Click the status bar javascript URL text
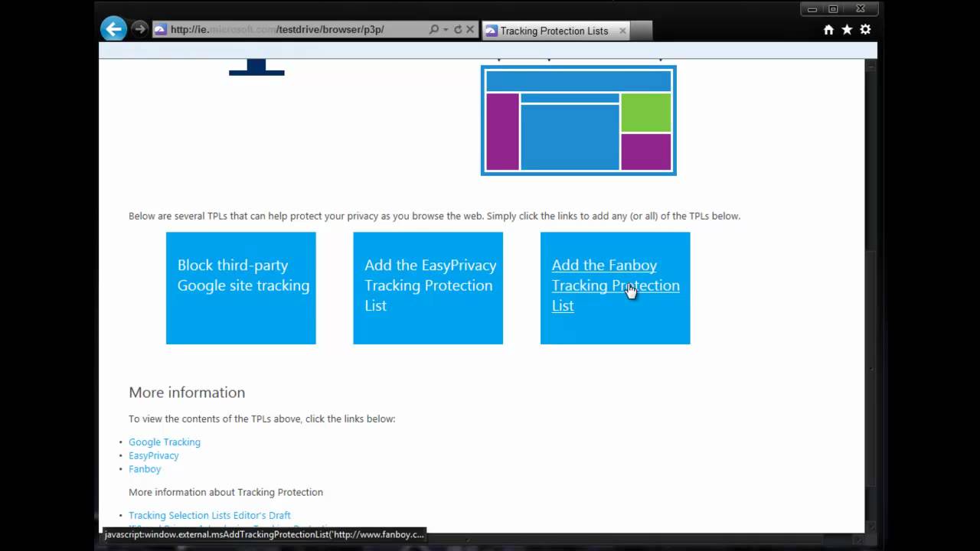This screenshot has height=551, width=980. click(x=264, y=534)
